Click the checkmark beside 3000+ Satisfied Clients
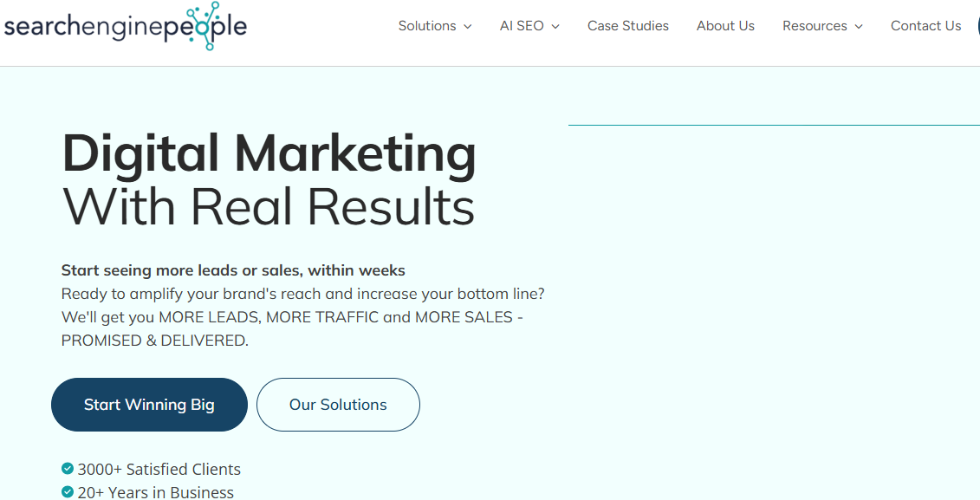Screen dimensions: 980x500 point(67,468)
